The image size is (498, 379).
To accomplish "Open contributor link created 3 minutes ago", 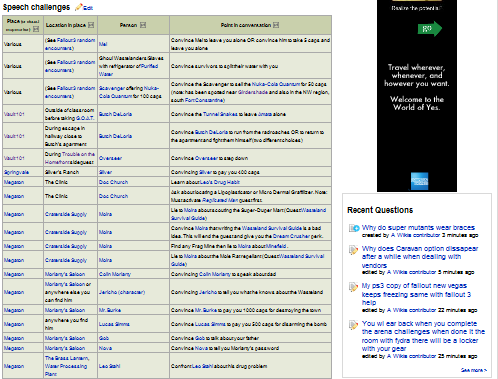I will coord(415,235).
